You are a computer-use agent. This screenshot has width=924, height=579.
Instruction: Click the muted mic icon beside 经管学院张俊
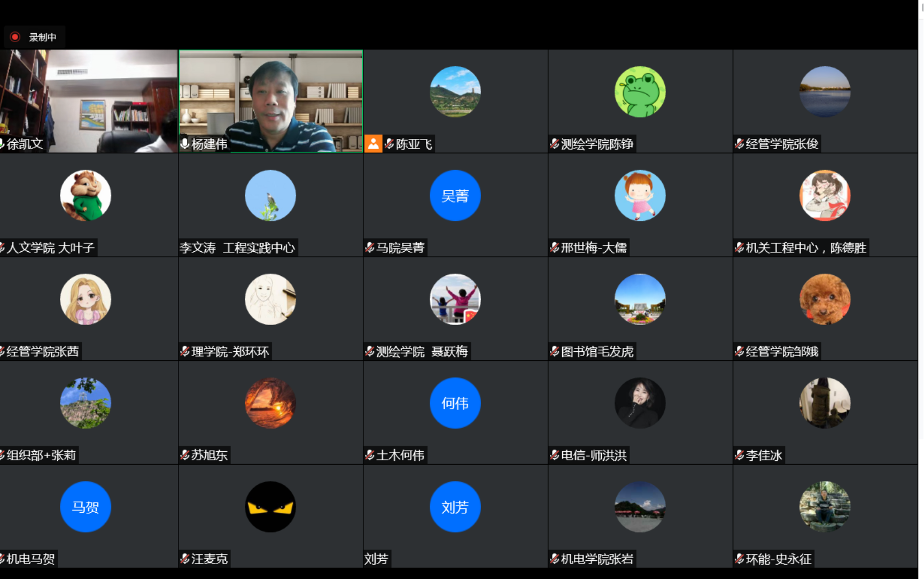pos(739,144)
